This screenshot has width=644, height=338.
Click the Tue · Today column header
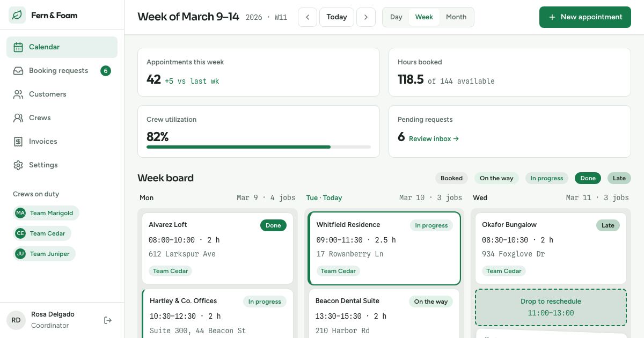[324, 198]
